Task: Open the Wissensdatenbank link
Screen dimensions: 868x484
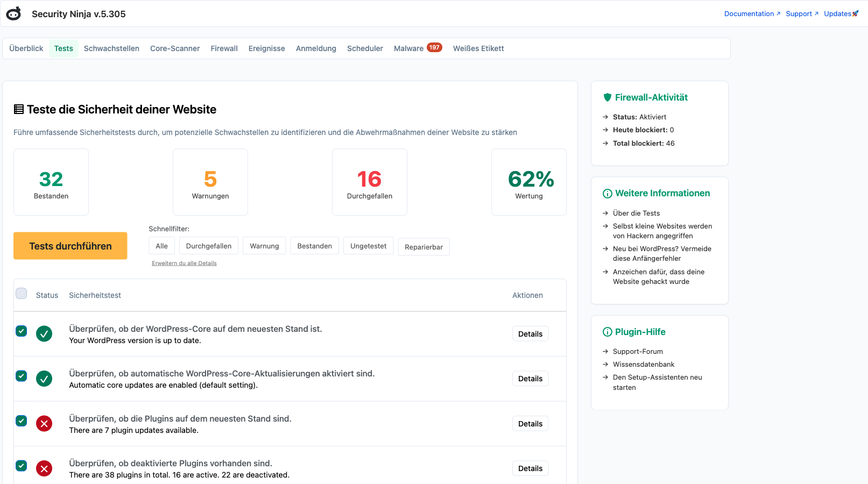Action: tap(644, 364)
